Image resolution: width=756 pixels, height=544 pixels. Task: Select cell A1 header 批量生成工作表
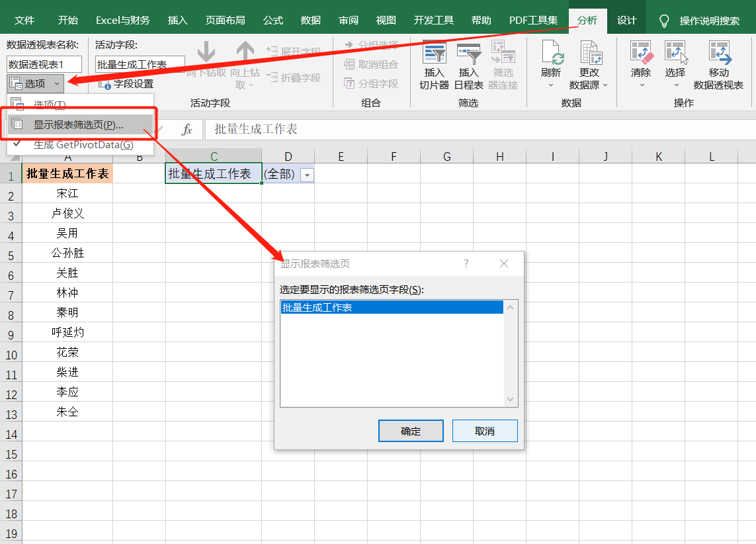point(67,173)
